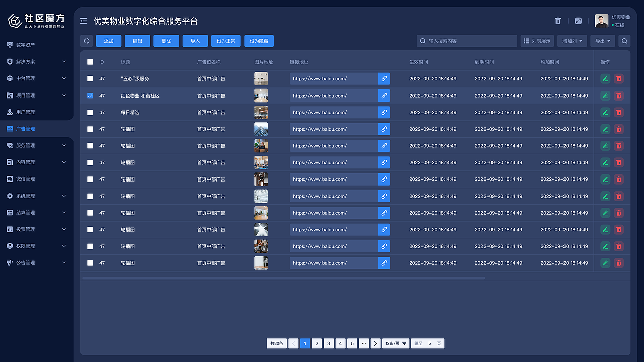Viewport: 644px width, 362px height.
Task: Click the 编辑 button
Action: tap(138, 41)
